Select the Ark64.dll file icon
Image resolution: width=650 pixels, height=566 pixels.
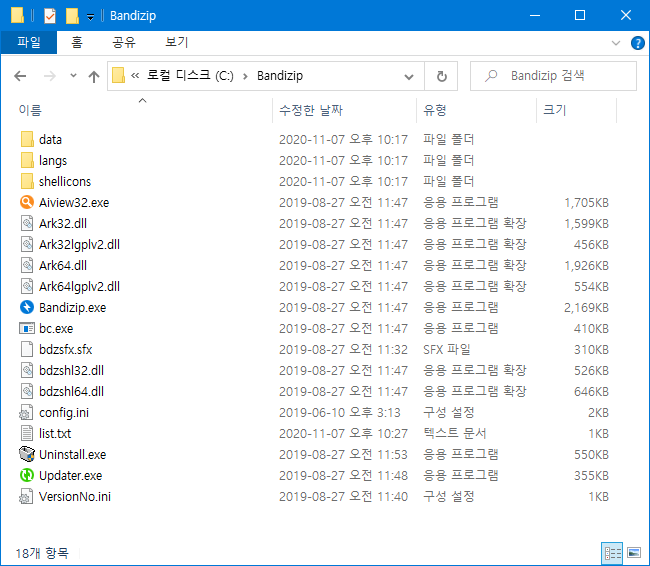click(x=27, y=265)
